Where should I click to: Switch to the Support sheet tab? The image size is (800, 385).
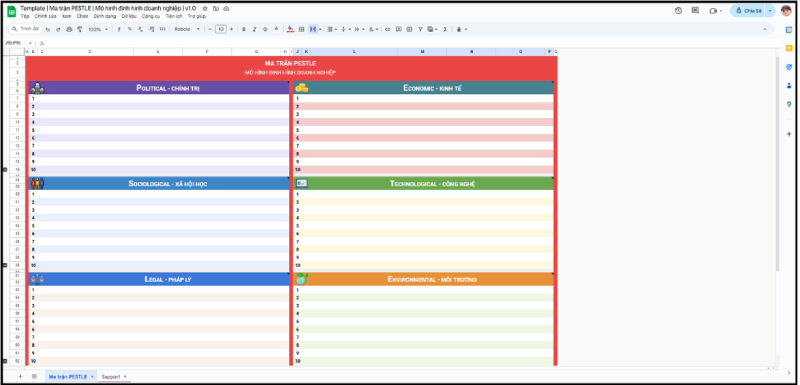pyautogui.click(x=114, y=376)
